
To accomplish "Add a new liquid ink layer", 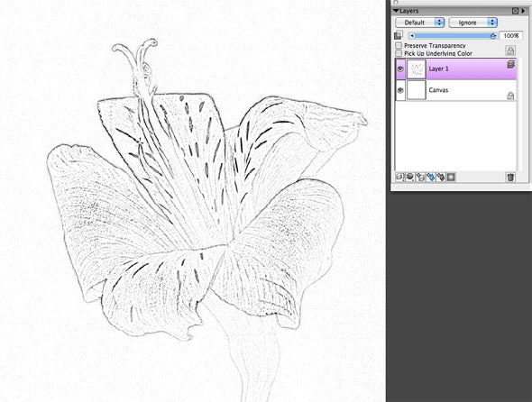I will coord(441,177).
